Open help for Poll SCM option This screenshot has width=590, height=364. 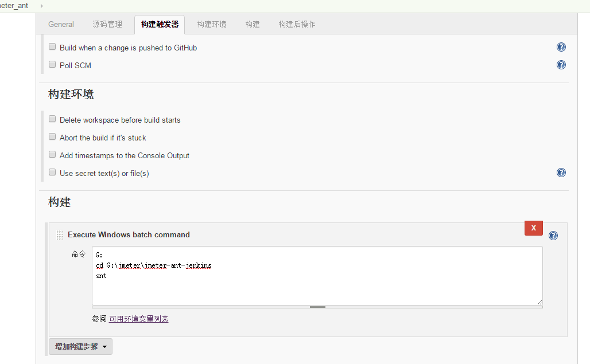tap(561, 65)
